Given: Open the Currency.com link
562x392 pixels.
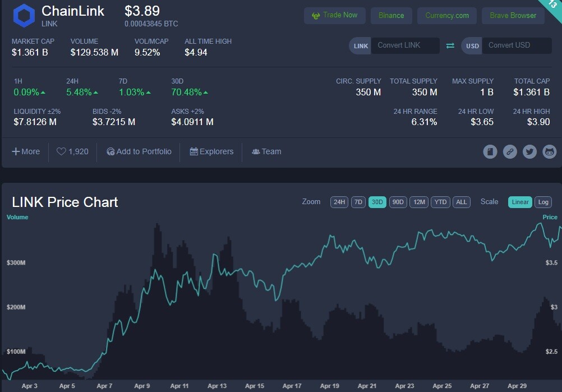Looking at the screenshot, I should 447,15.
